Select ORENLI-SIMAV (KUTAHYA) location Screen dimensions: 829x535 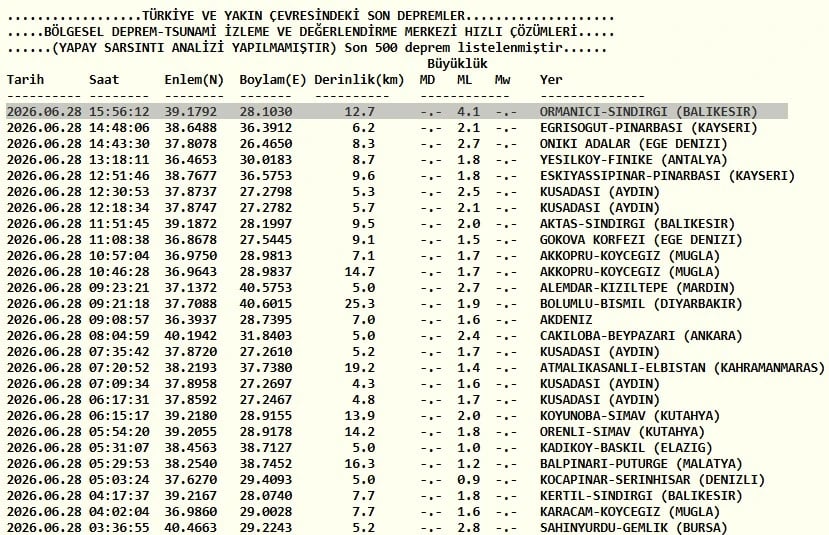(x=622, y=431)
